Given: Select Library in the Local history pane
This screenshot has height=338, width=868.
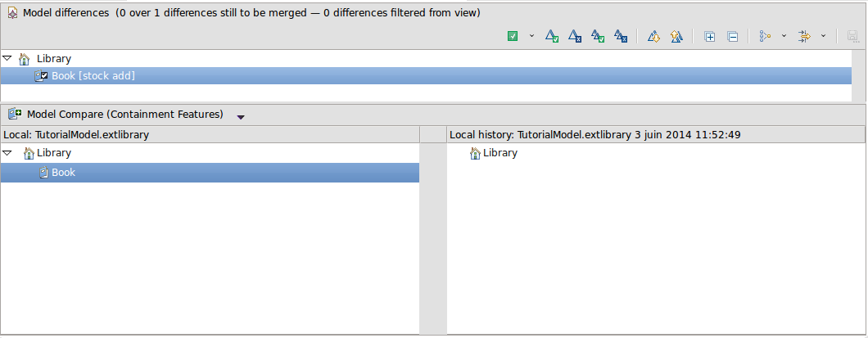Looking at the screenshot, I should (500, 153).
